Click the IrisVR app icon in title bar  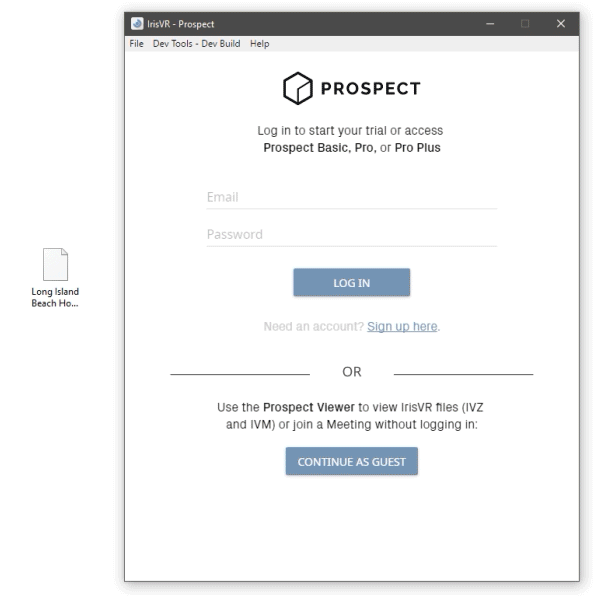point(137,24)
